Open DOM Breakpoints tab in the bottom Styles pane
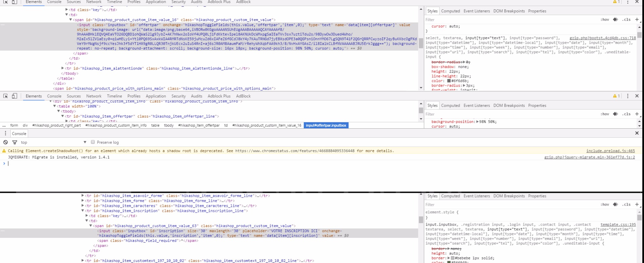The width and height of the screenshot is (644, 263). tap(509, 196)
